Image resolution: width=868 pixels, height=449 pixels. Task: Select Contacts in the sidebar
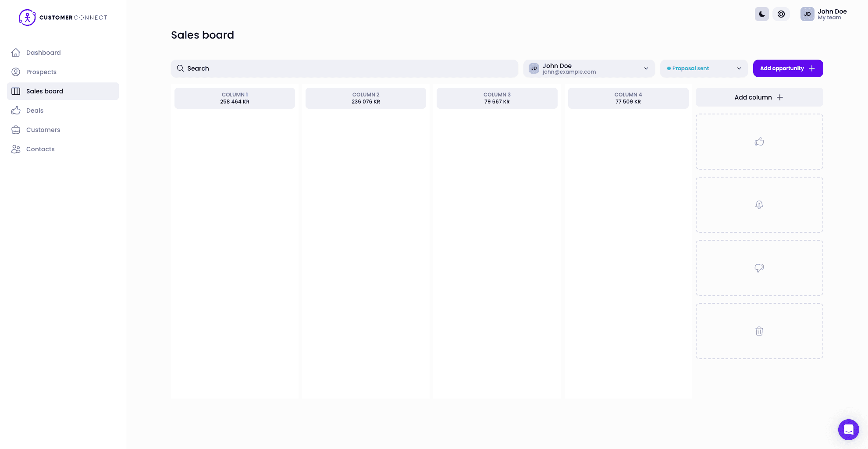[40, 149]
